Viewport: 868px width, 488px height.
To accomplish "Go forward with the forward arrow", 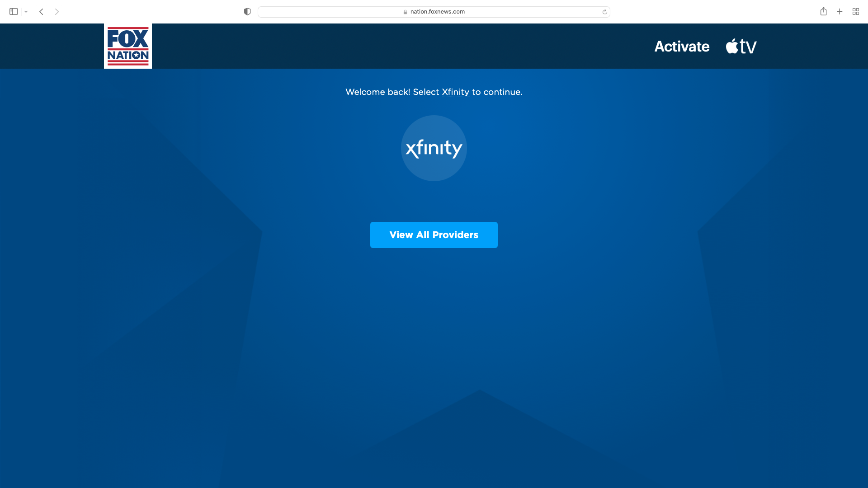I will point(57,12).
